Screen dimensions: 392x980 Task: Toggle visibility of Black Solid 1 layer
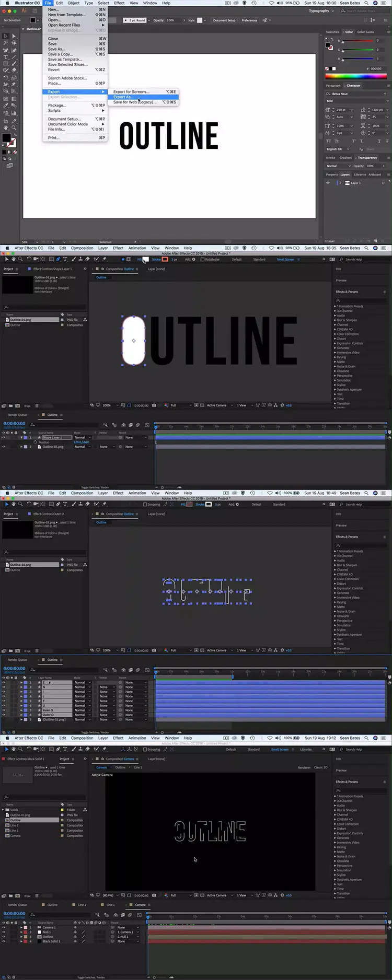point(4,941)
